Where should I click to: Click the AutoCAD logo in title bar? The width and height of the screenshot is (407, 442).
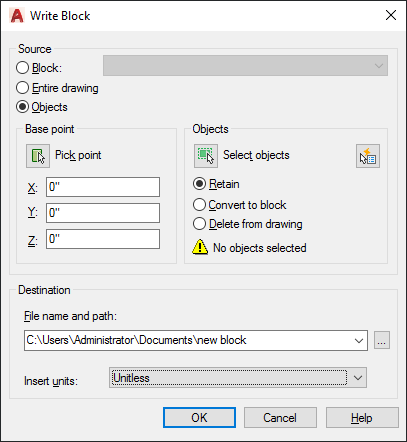tap(17, 16)
